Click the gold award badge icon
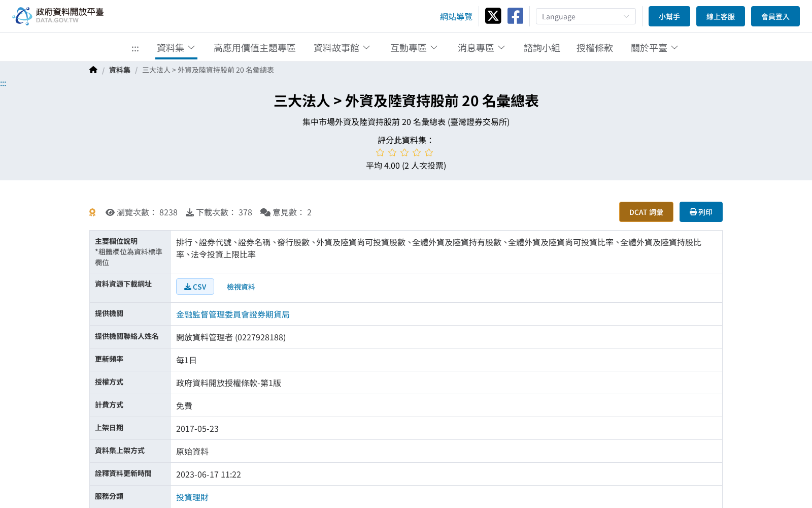812x508 pixels. point(92,212)
